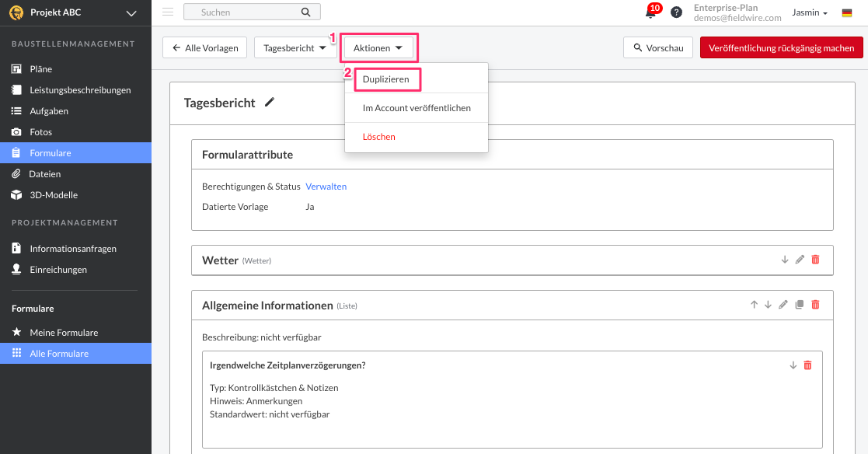Duplicate the Allgemeine Informationen section
Image resolution: width=868 pixels, height=454 pixels.
click(800, 305)
